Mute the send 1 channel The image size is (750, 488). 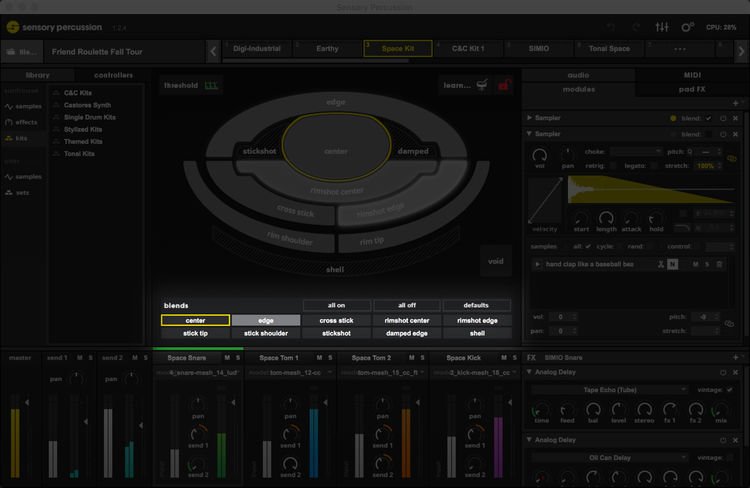click(79, 358)
